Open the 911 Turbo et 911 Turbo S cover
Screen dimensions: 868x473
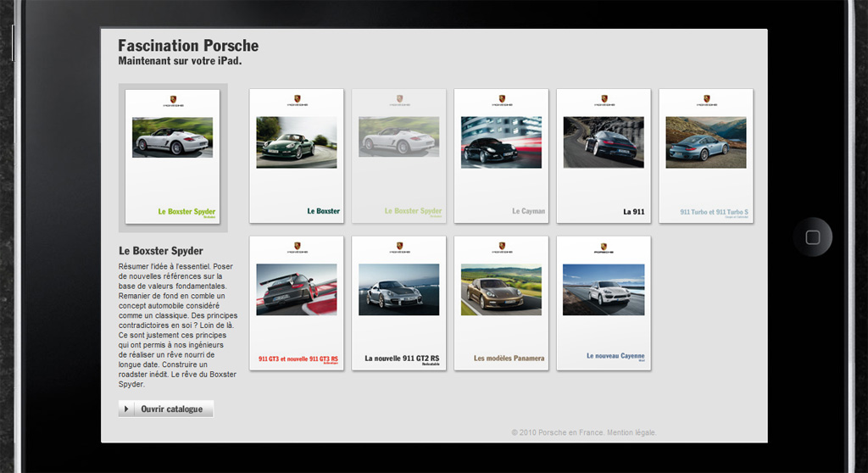(706, 156)
